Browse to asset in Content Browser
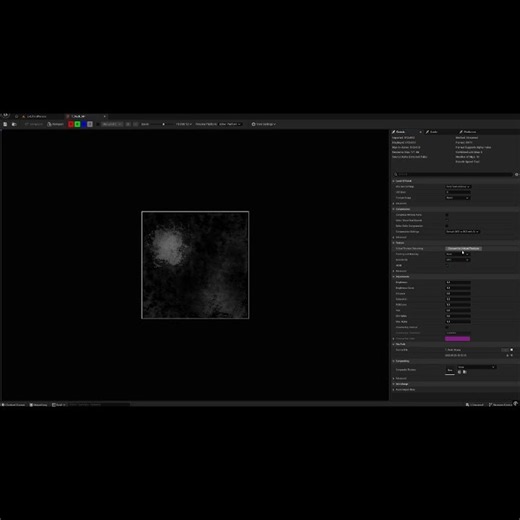 pyautogui.click(x=14, y=124)
